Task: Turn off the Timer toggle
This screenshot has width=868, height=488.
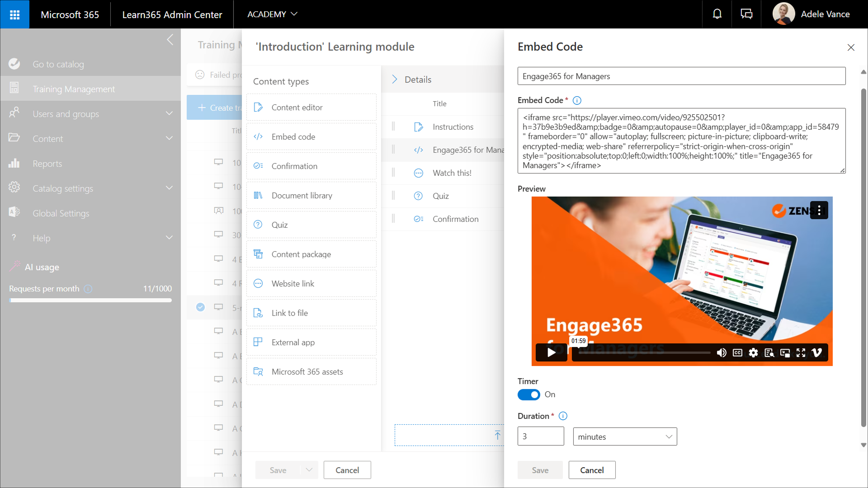Action: click(x=528, y=394)
